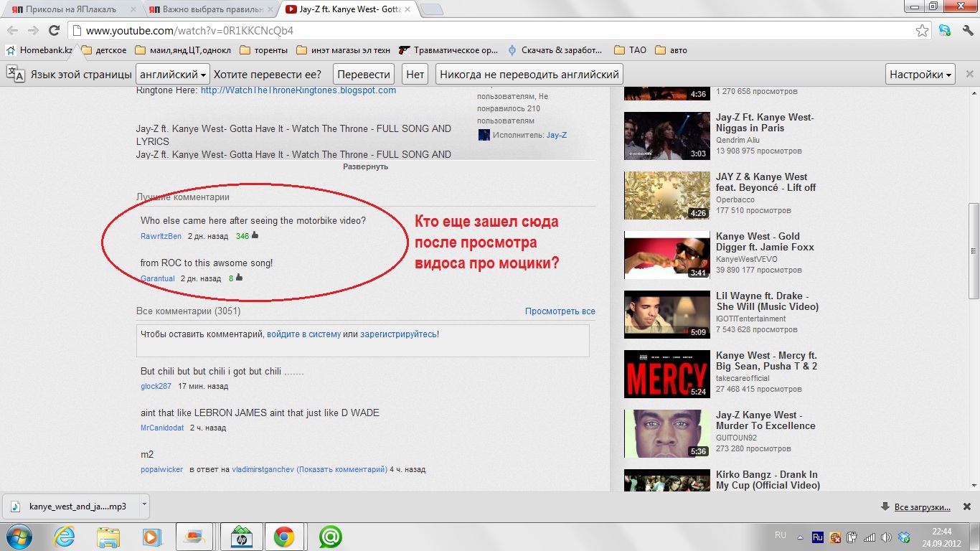980x551 pixels.
Task: Click the RU language indicator in taskbar
Action: [x=781, y=535]
